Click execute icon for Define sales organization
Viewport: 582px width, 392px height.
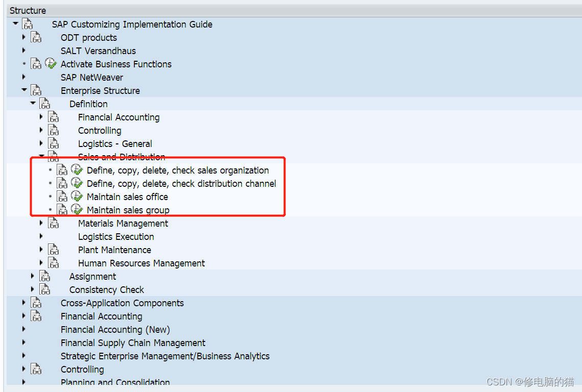pyautogui.click(x=77, y=170)
